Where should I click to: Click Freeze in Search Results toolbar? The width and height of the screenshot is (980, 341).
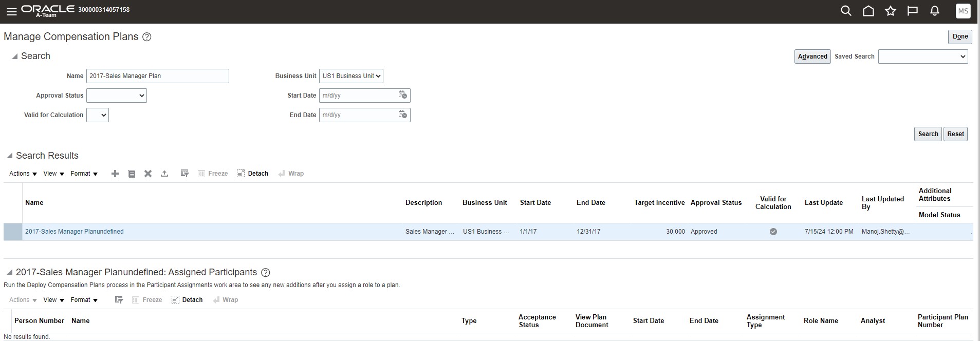[213, 174]
